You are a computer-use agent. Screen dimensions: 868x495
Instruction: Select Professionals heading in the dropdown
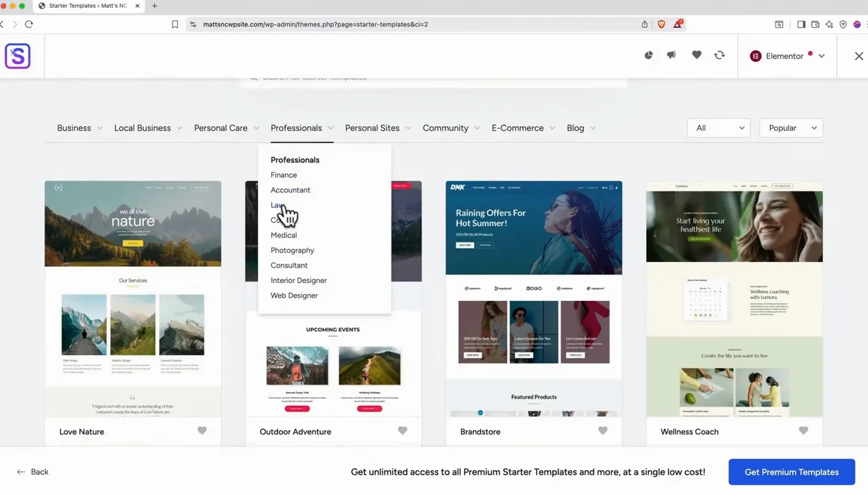pos(295,160)
